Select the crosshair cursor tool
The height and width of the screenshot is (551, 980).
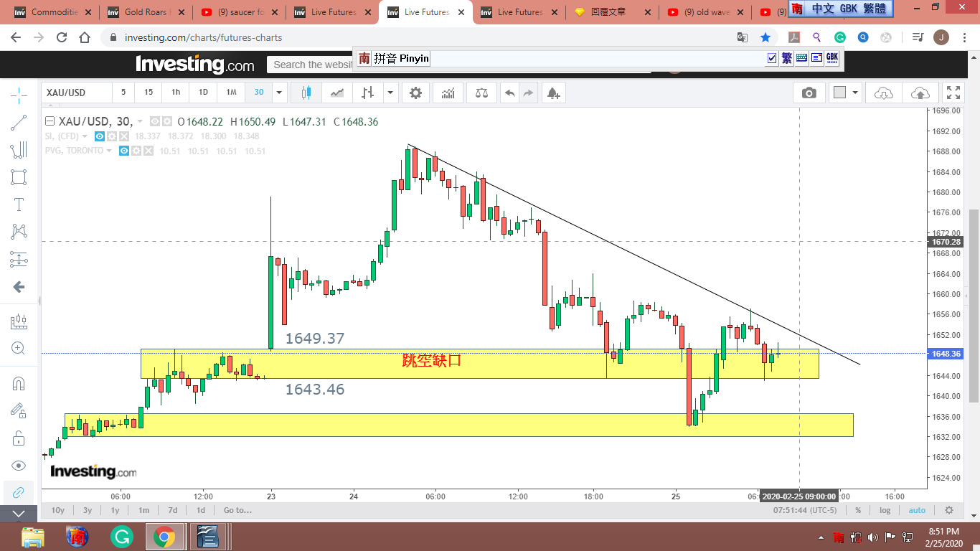(x=19, y=95)
